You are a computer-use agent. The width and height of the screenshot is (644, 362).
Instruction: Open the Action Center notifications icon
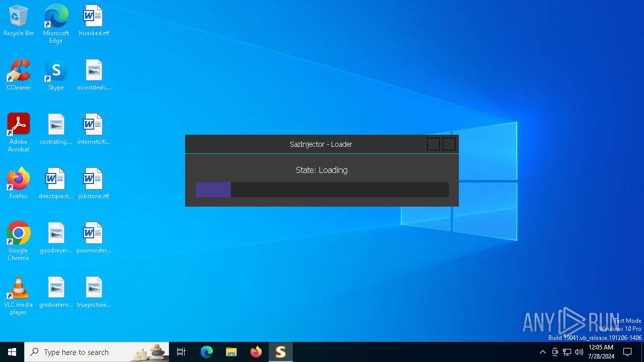coord(628,352)
